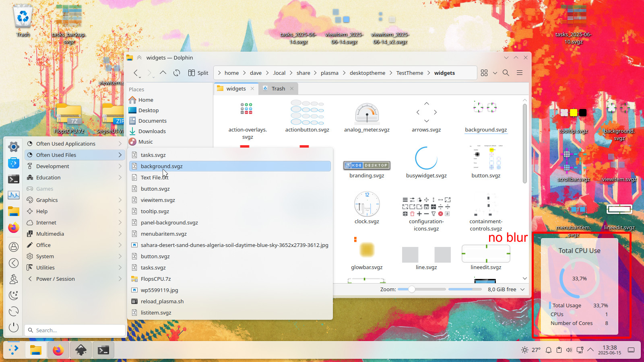Image resolution: width=644 pixels, height=362 pixels.
Task: Click the notifications bell in system tray
Action: click(548, 350)
